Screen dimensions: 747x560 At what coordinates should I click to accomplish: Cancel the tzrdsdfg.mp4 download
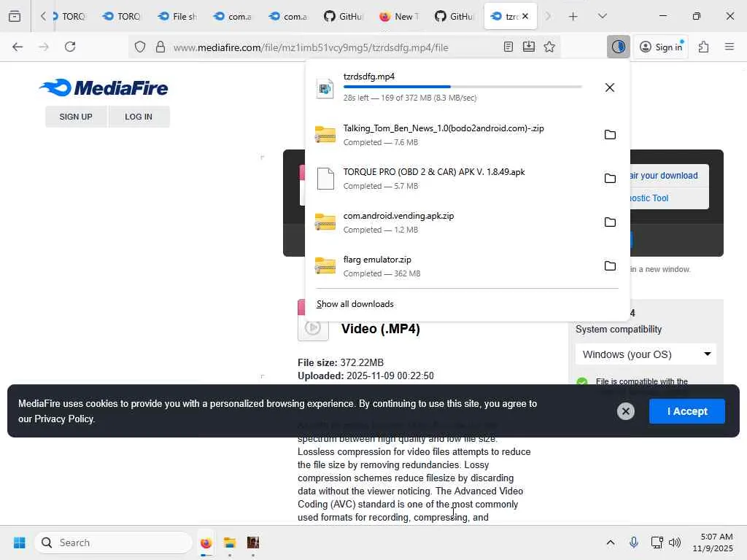pos(610,87)
